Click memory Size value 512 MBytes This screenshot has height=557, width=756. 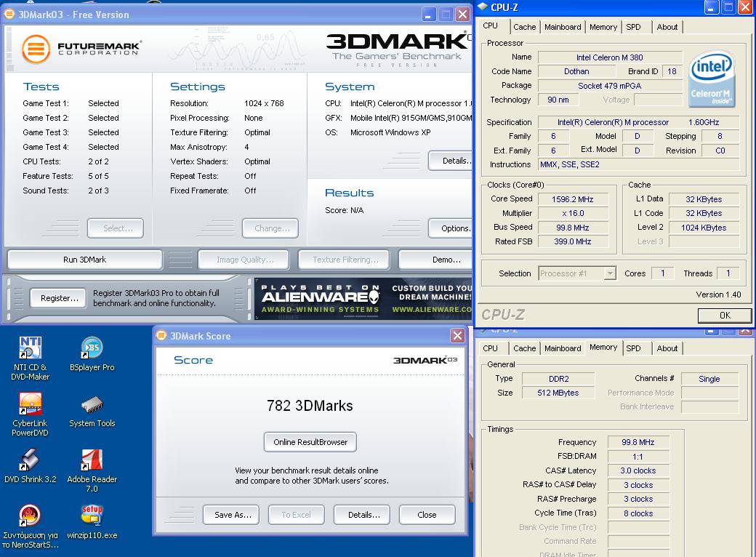(x=558, y=393)
